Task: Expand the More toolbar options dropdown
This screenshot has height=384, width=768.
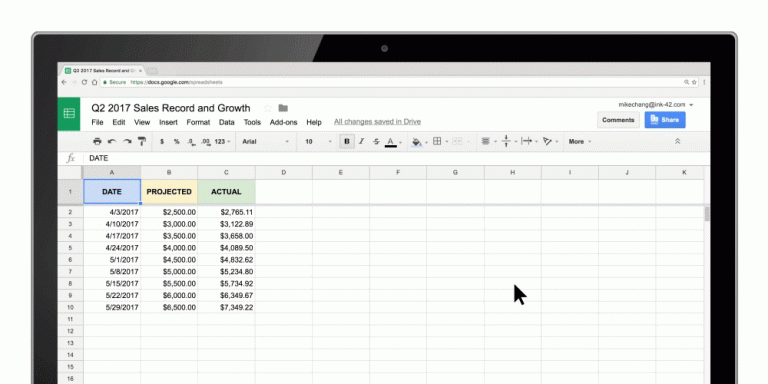Action: [x=580, y=142]
